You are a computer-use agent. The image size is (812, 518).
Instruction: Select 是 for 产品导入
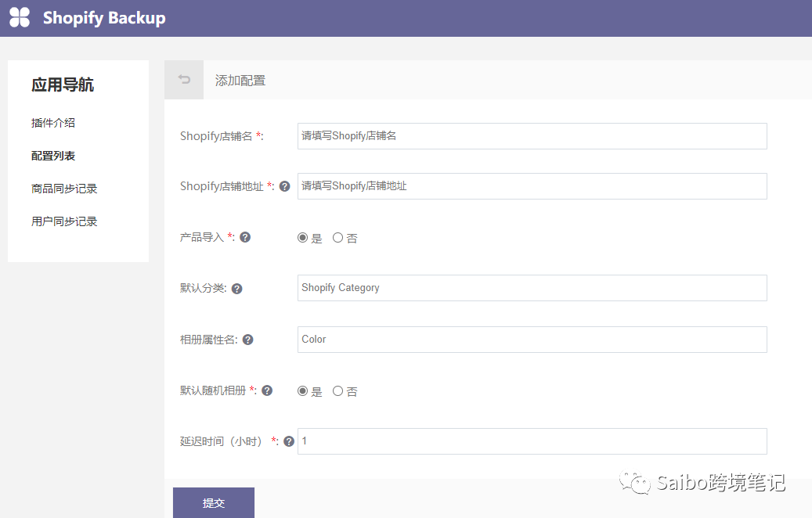301,237
